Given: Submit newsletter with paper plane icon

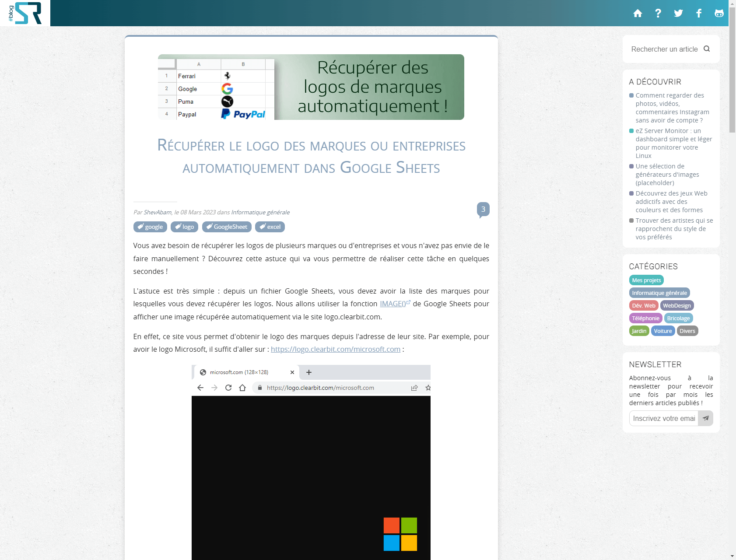Looking at the screenshot, I should [705, 418].
